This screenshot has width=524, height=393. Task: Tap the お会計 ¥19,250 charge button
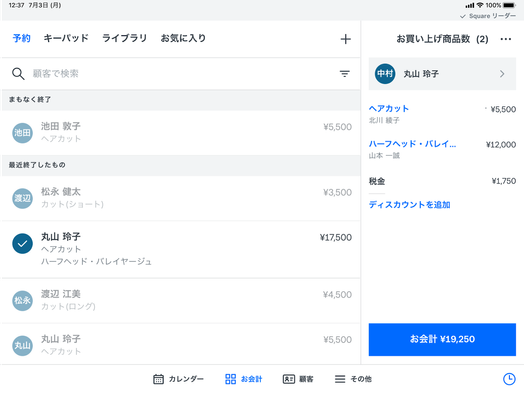442,339
